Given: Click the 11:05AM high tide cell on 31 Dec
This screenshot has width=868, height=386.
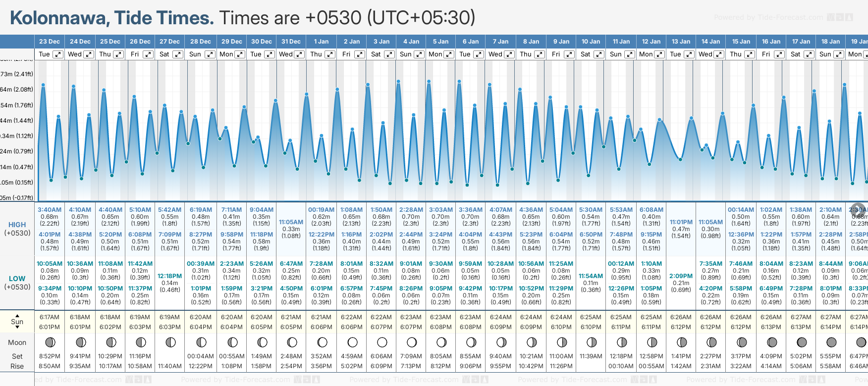Looking at the screenshot, I should (291, 222).
